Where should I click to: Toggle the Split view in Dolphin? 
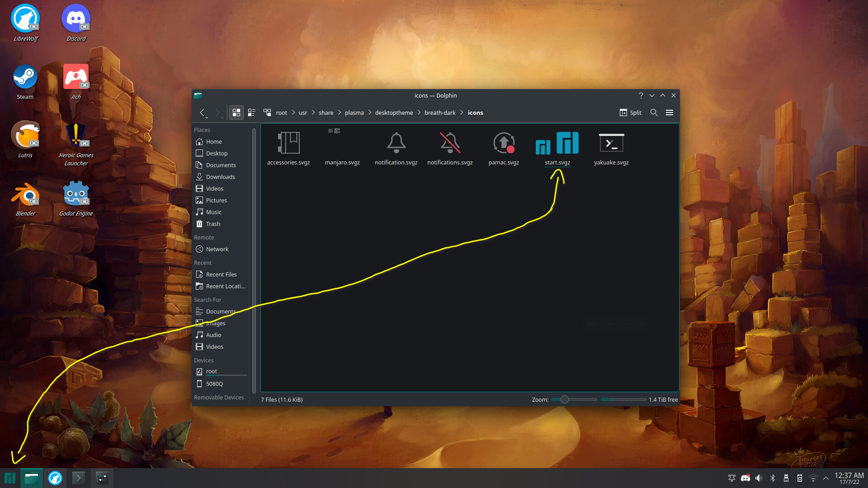click(x=630, y=113)
